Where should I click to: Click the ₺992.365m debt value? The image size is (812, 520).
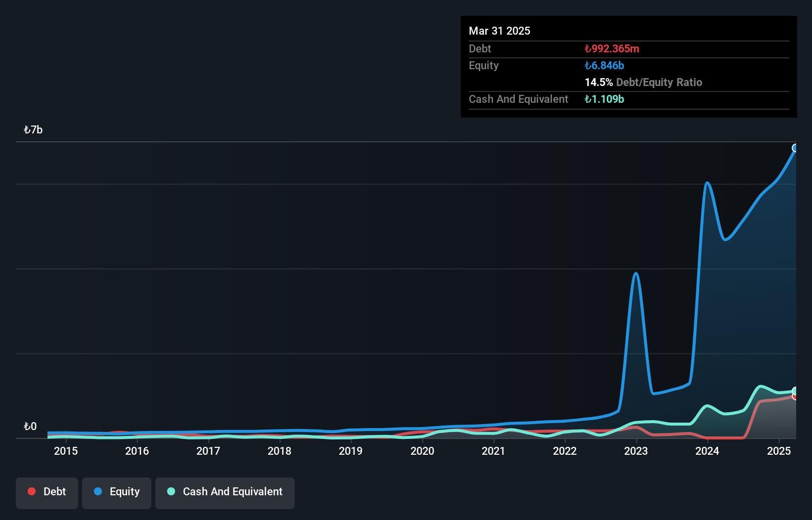point(612,48)
